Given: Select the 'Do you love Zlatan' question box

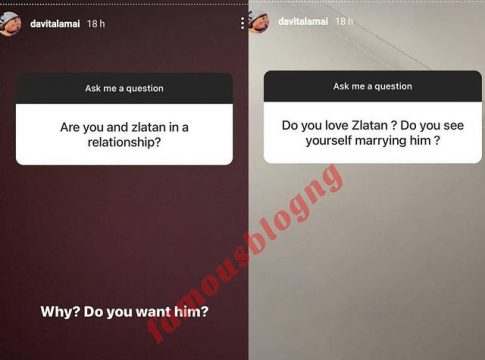Looking at the screenshot, I should pyautogui.click(x=373, y=132).
